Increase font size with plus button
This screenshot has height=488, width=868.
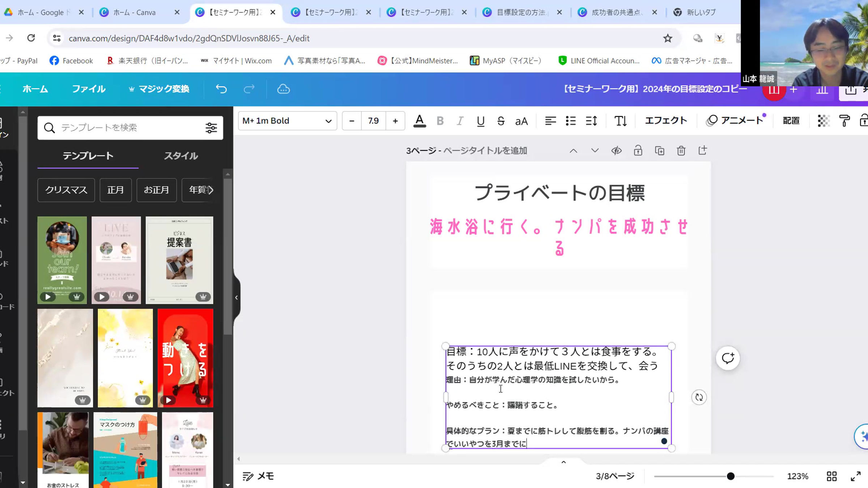pos(395,121)
